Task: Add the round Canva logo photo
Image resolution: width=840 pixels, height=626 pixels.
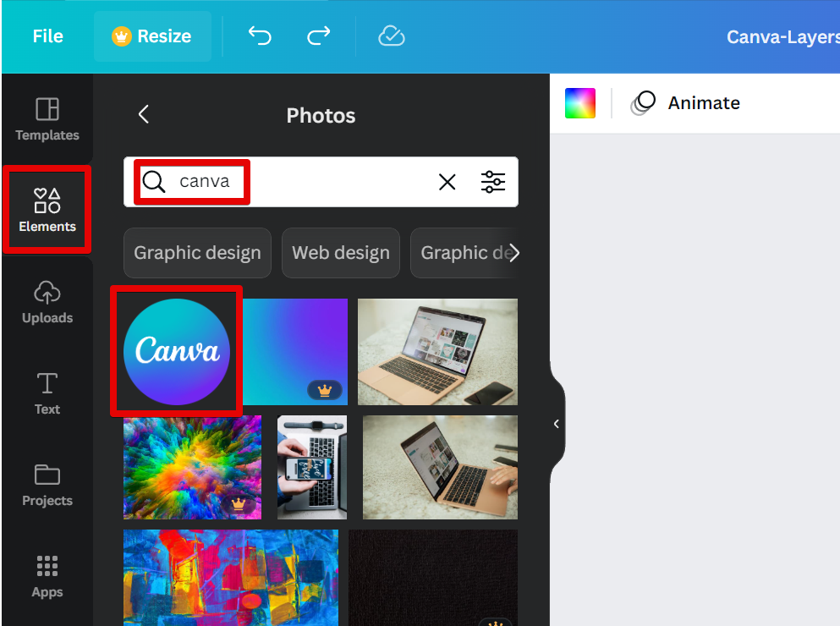Action: pos(177,352)
